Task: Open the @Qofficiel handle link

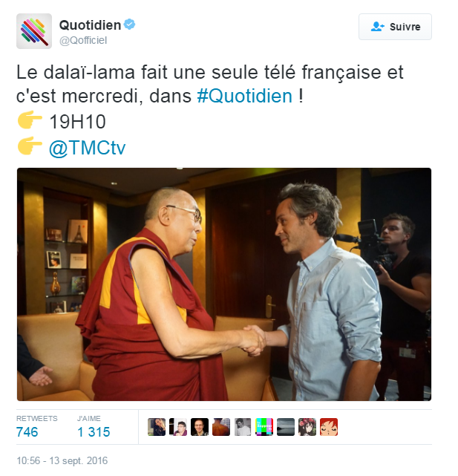Action: [x=83, y=40]
